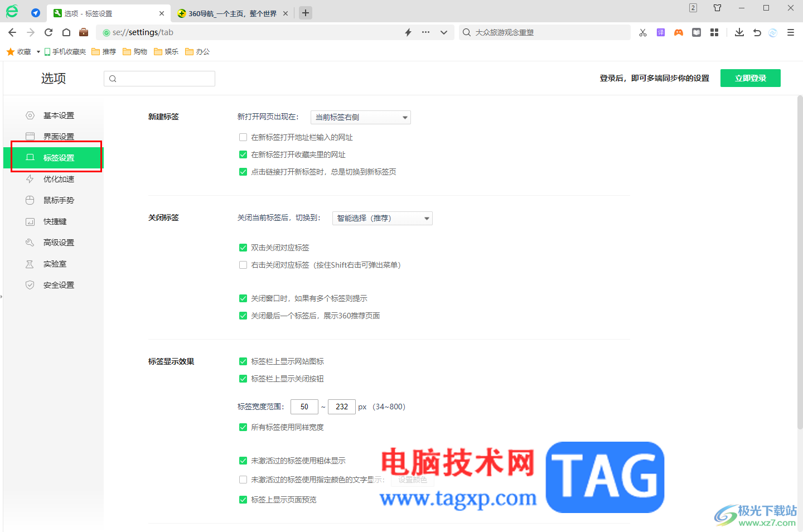This screenshot has height=532, width=803.
Task: Expand the address bar dropdown chevron
Action: pyautogui.click(x=444, y=32)
